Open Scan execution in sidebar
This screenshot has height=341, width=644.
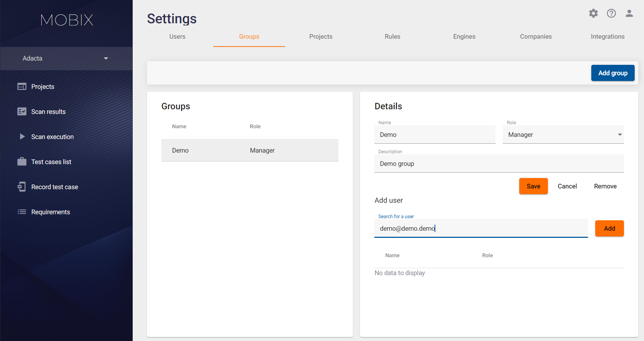coord(52,137)
